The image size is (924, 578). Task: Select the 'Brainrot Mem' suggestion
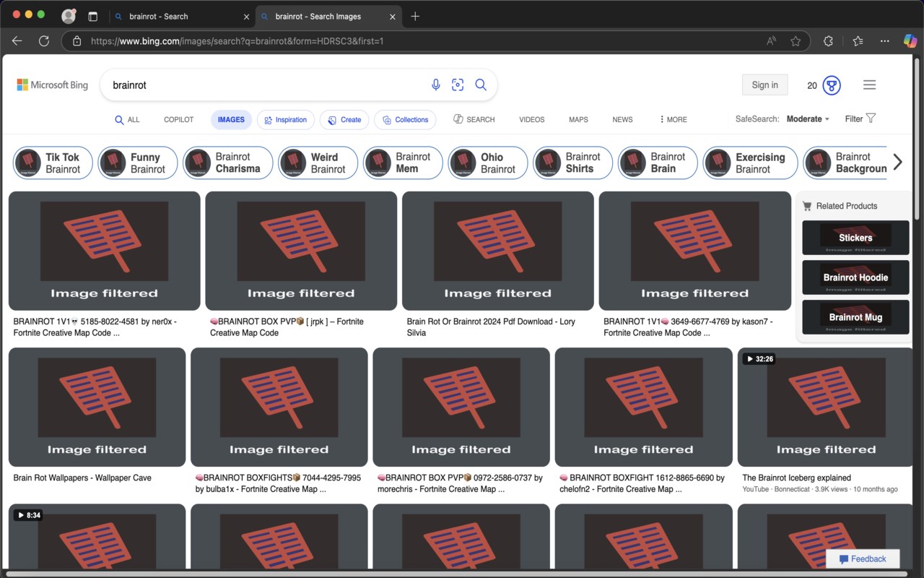[404, 163]
